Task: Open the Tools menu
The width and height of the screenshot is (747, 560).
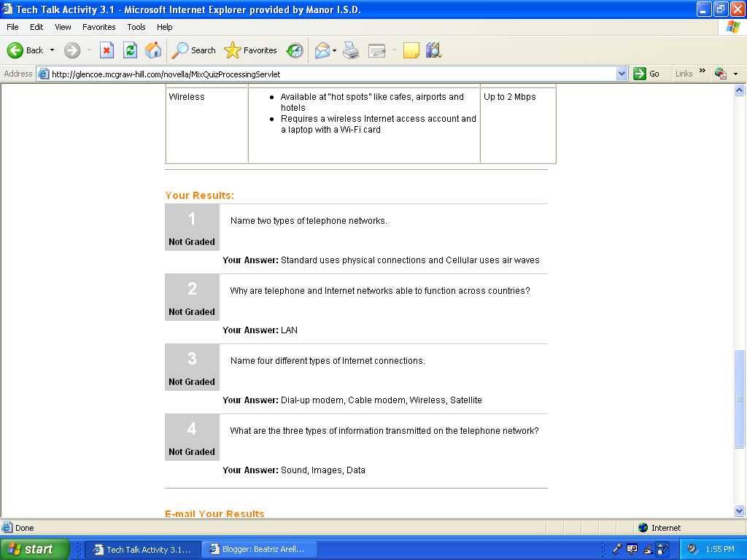Action: pos(136,27)
